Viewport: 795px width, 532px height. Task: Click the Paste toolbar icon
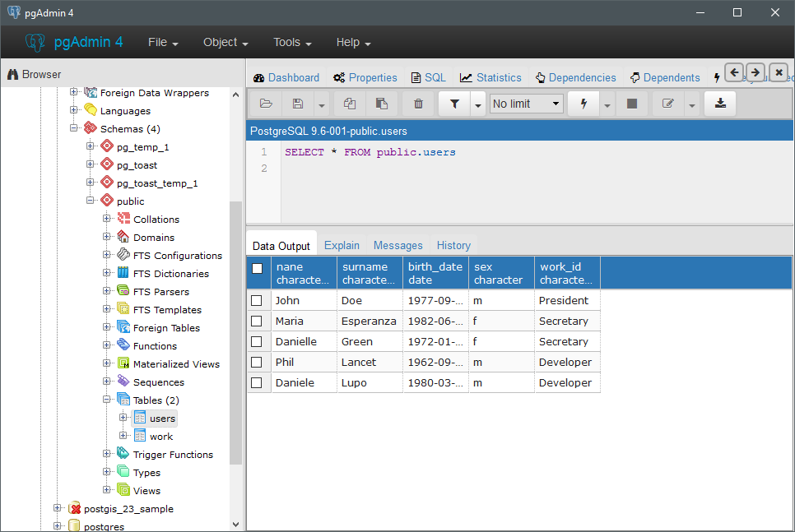381,104
